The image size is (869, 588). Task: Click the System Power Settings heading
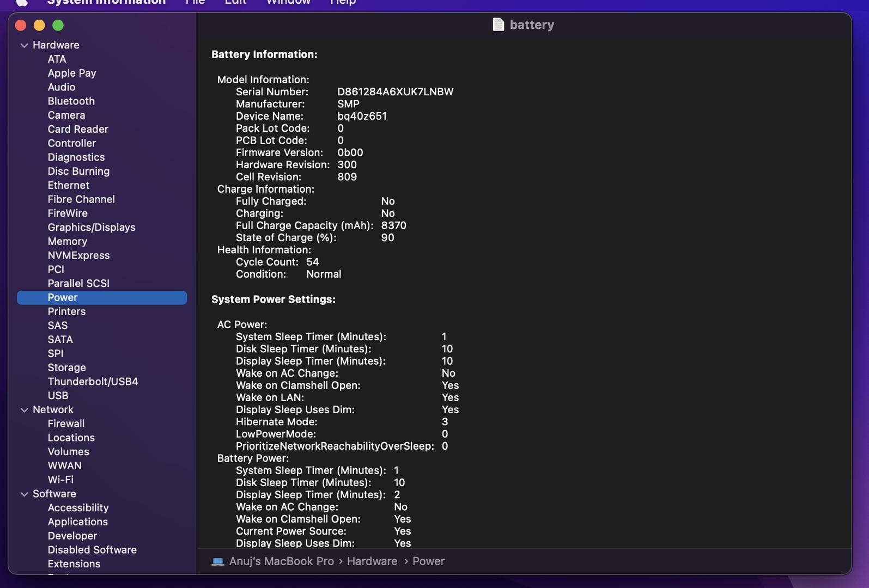click(x=274, y=299)
